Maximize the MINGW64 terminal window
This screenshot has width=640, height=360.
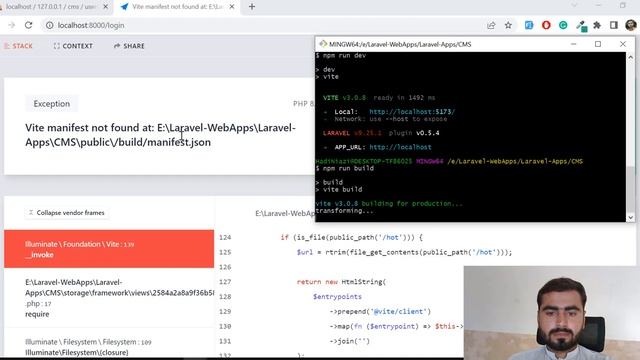pos(598,44)
